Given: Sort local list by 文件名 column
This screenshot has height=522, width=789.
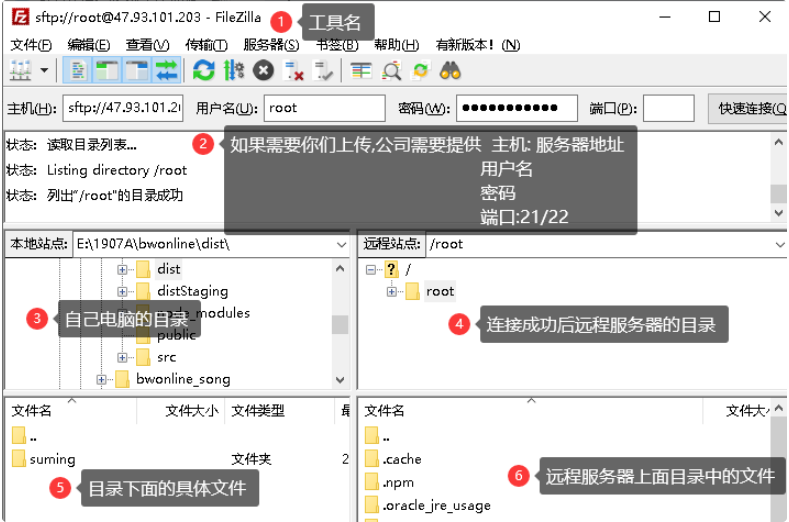Looking at the screenshot, I should coord(31,411).
